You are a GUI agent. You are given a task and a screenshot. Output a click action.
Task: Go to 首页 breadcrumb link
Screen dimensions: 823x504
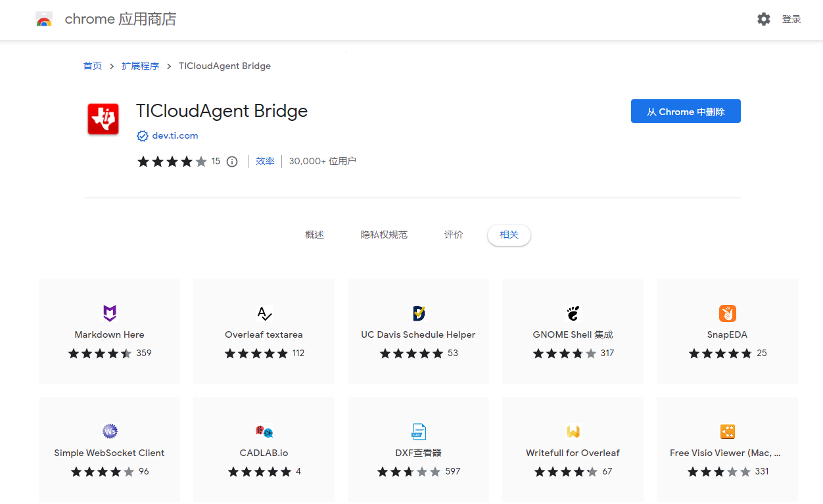pyautogui.click(x=93, y=66)
